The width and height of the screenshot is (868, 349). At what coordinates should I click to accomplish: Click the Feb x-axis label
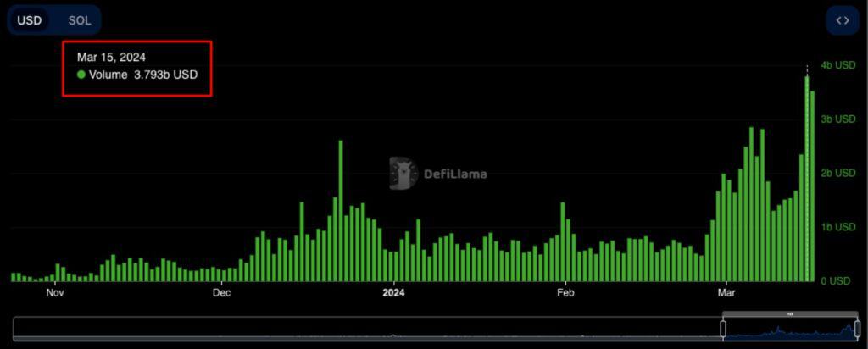[x=565, y=292]
